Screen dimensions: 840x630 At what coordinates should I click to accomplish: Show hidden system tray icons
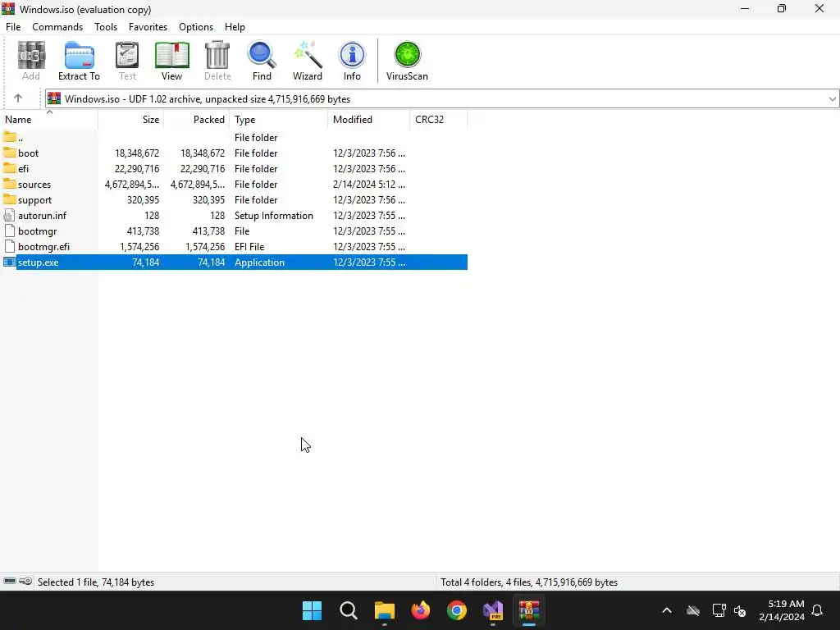667,610
